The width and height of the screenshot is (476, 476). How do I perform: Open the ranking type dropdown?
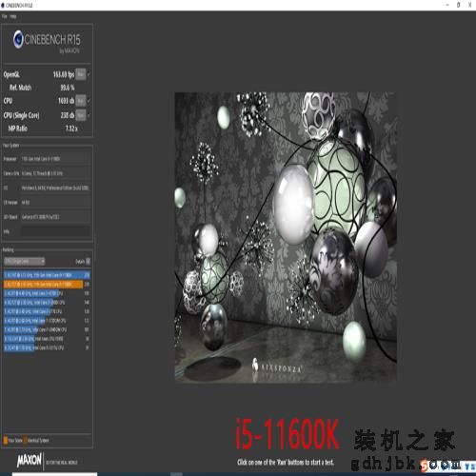25,262
